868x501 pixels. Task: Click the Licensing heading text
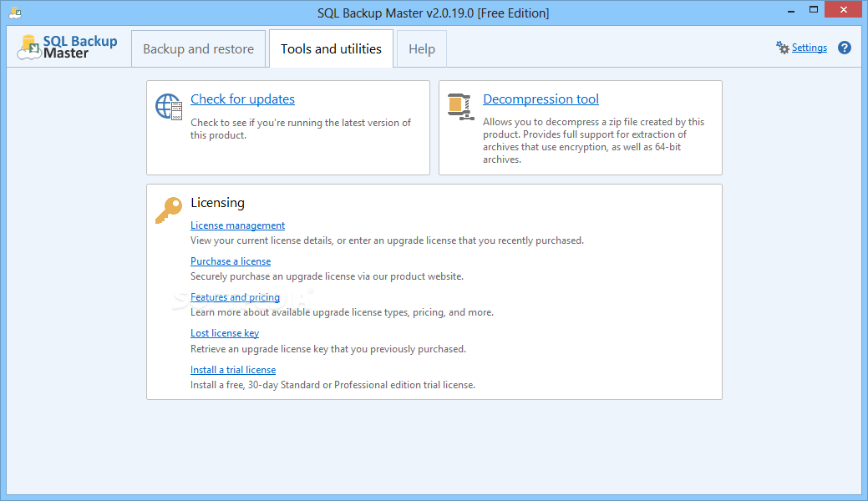(x=217, y=203)
